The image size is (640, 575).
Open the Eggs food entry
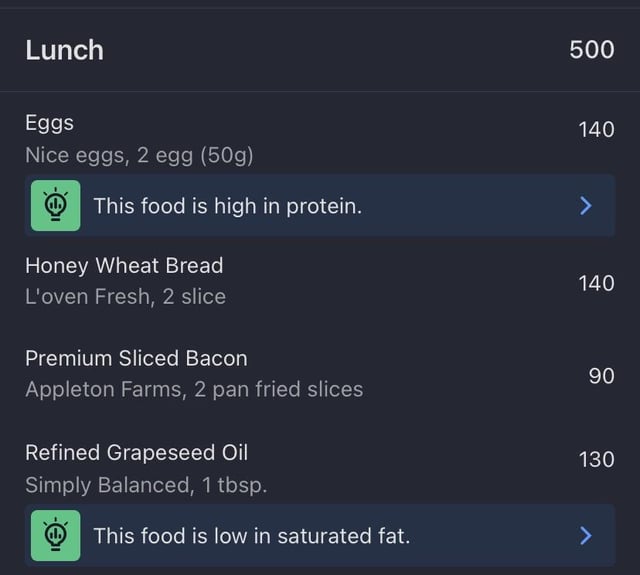click(320, 139)
